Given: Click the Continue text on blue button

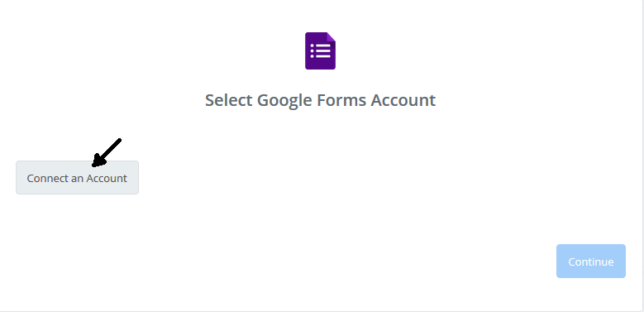Looking at the screenshot, I should point(590,262).
